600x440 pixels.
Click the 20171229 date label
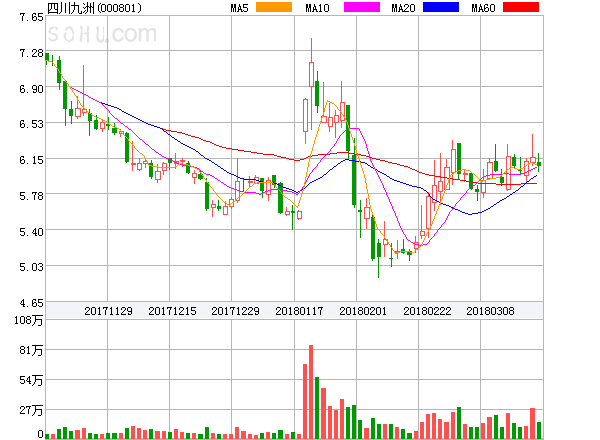coord(236,311)
